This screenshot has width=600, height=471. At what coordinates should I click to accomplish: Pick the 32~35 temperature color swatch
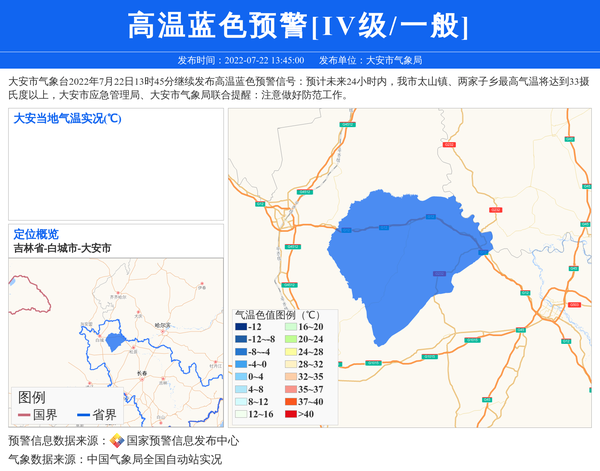point(290,377)
